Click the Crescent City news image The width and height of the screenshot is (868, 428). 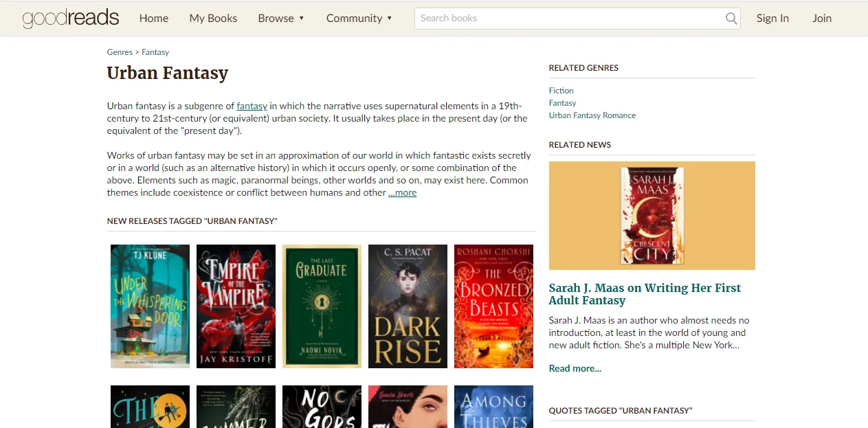point(652,216)
